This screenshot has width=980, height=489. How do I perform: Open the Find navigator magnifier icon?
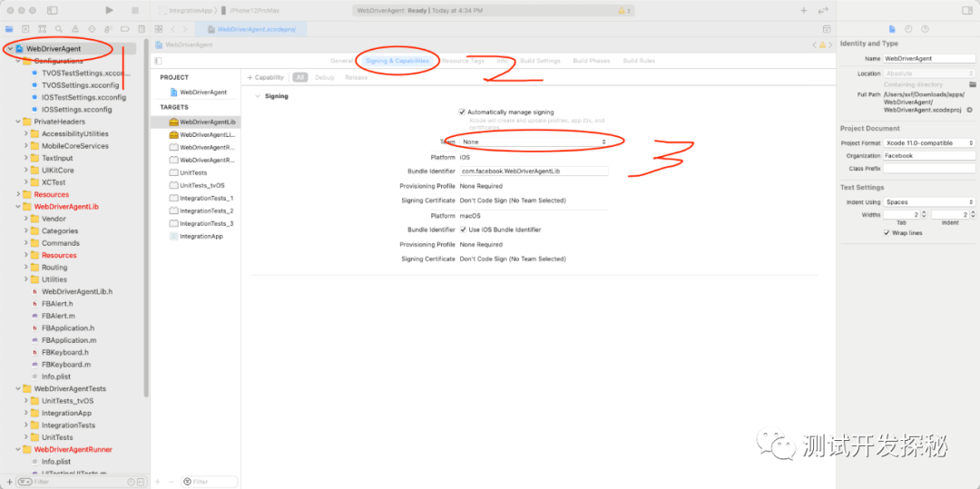[x=59, y=29]
